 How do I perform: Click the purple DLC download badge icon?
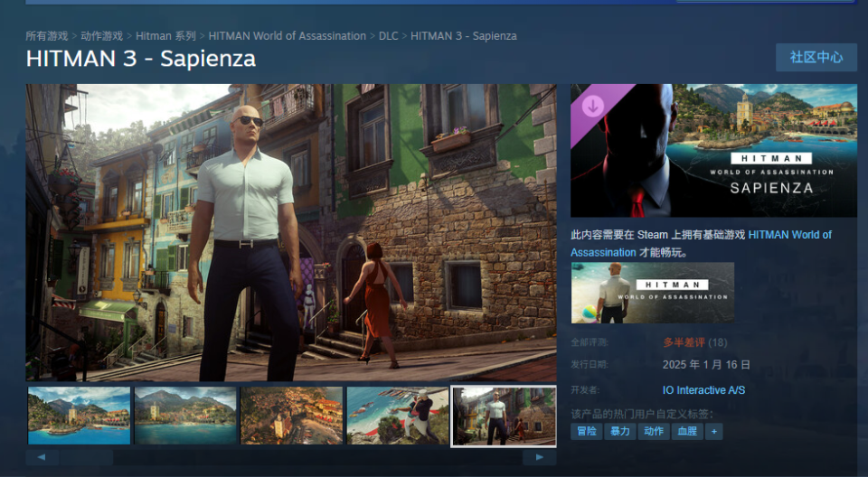tap(593, 107)
